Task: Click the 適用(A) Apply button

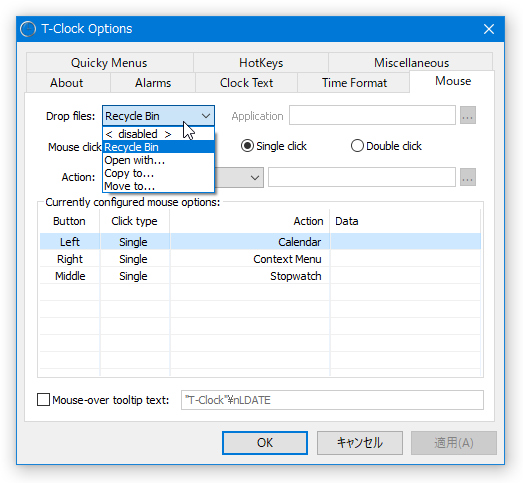Action: coord(454,443)
